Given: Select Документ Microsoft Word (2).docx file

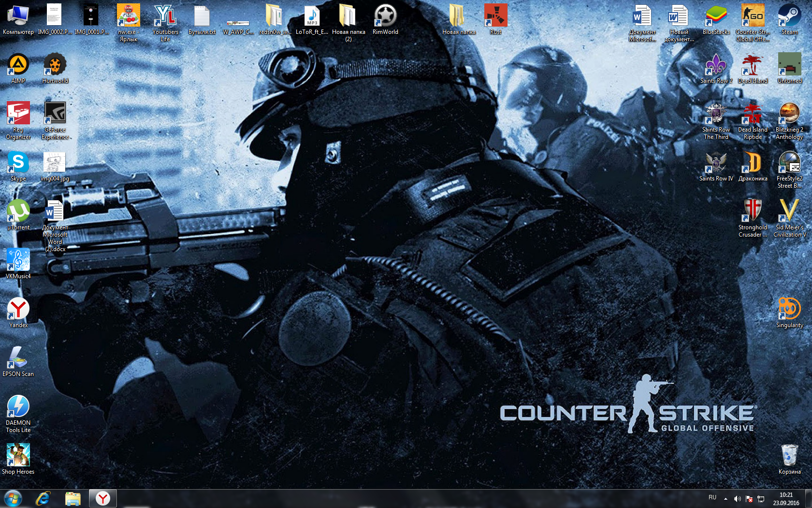Looking at the screenshot, I should click(55, 225).
